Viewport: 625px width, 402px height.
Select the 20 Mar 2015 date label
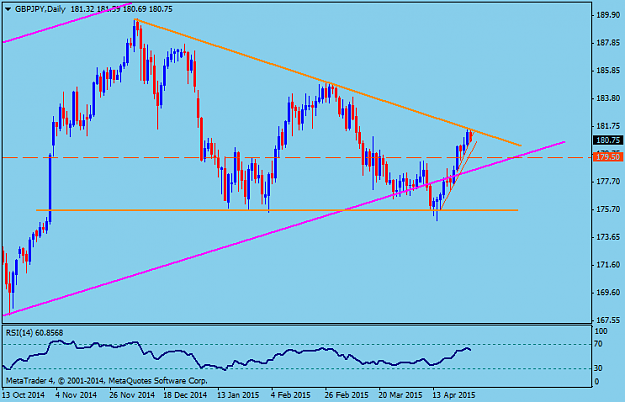click(x=400, y=395)
